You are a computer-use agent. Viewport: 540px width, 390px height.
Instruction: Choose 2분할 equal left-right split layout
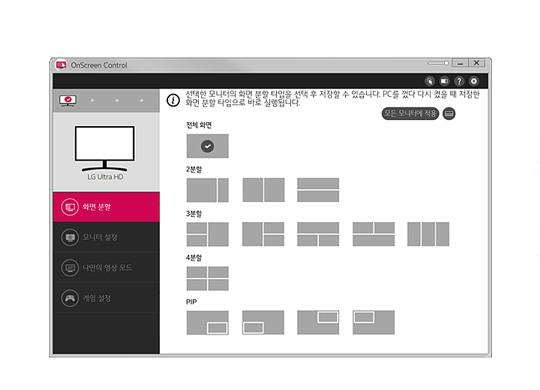click(263, 190)
